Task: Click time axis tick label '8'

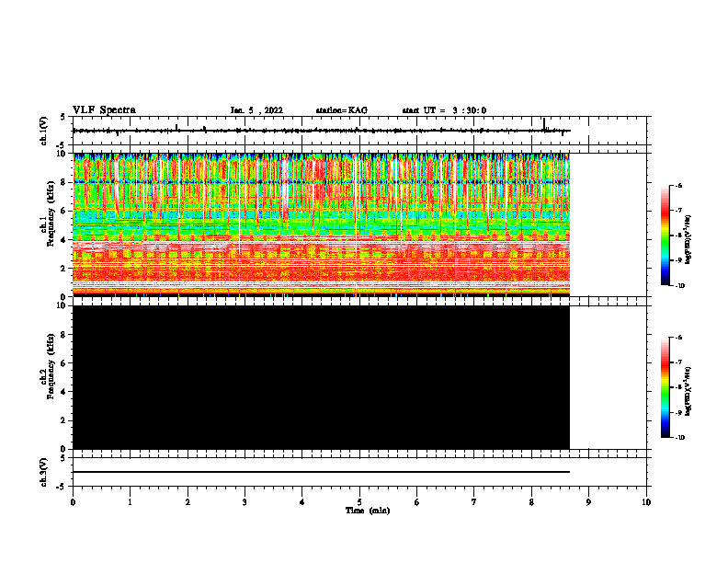Action: tap(531, 502)
